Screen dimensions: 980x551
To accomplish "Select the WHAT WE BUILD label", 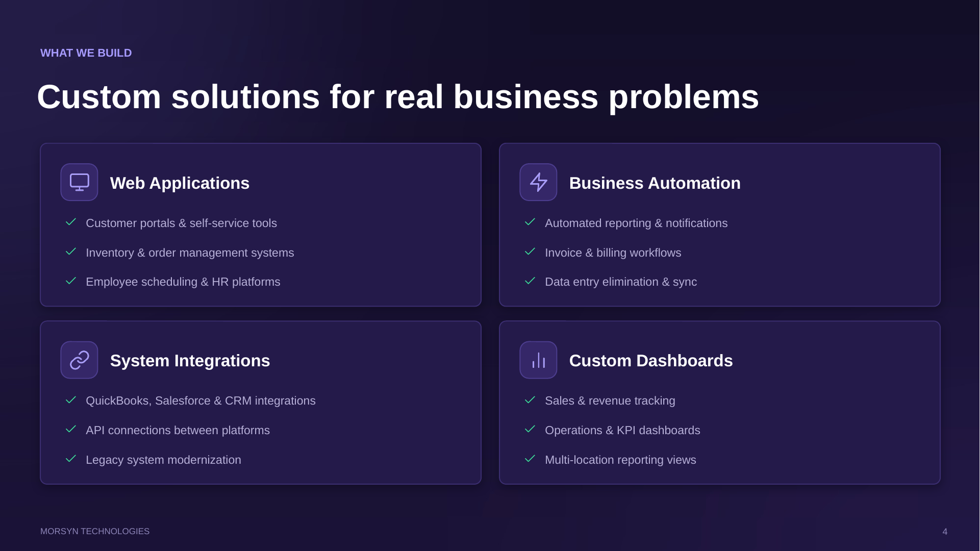I will 86,53.
